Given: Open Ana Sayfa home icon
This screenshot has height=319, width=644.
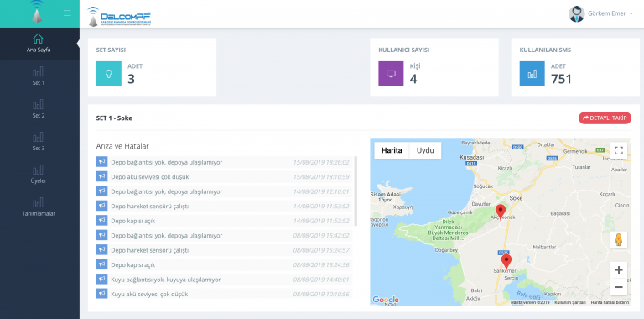Looking at the screenshot, I should [x=38, y=39].
